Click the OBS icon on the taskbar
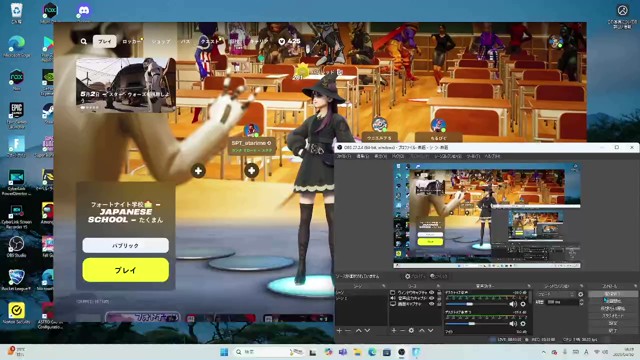The width and height of the screenshot is (640, 360). (x=402, y=352)
